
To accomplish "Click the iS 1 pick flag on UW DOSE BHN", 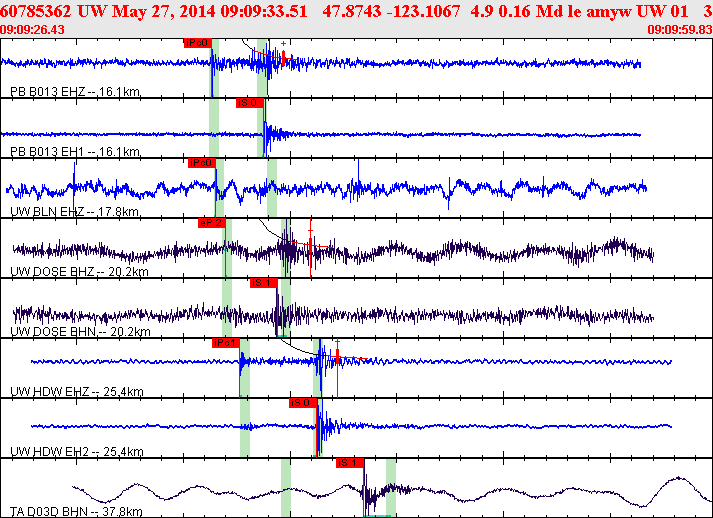I will (263, 283).
